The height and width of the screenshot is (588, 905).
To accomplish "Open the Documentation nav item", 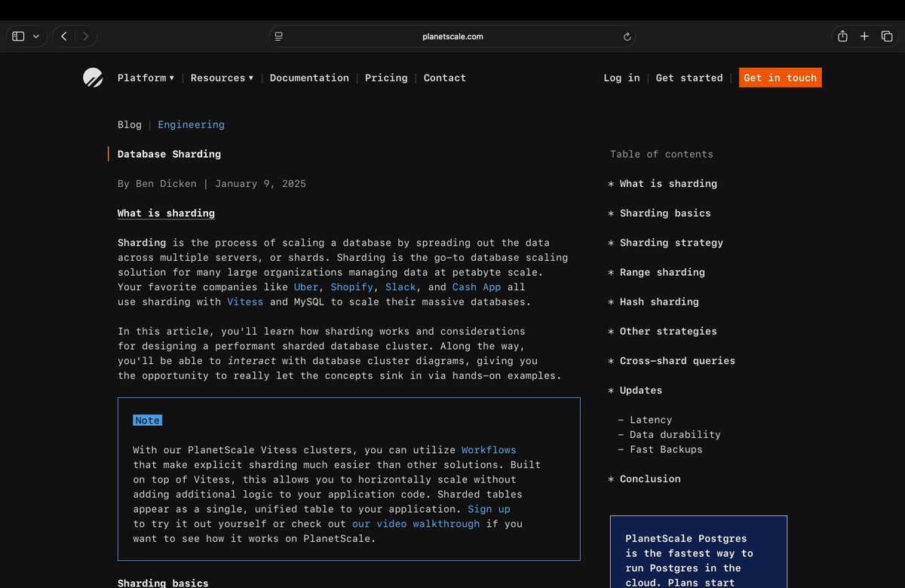I will [309, 78].
